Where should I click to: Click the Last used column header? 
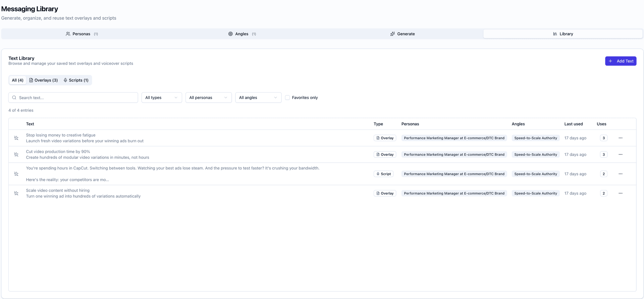(574, 124)
